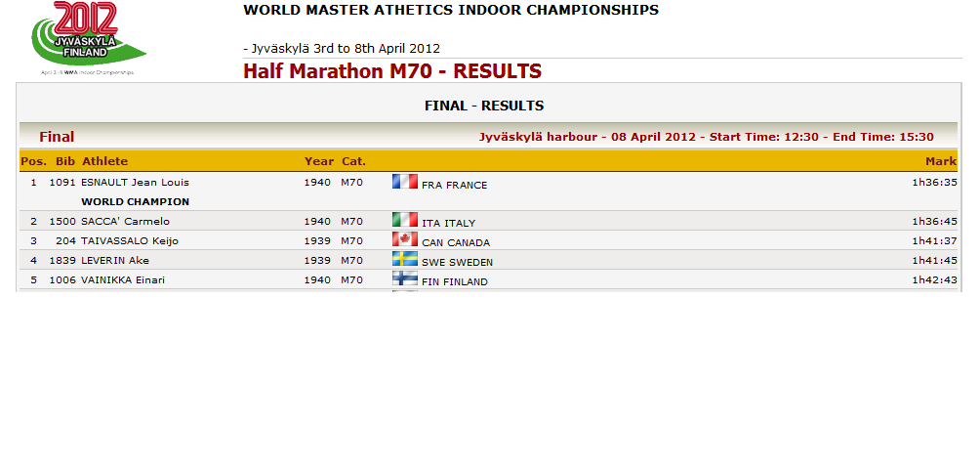Click the Athlete column header

(x=105, y=161)
